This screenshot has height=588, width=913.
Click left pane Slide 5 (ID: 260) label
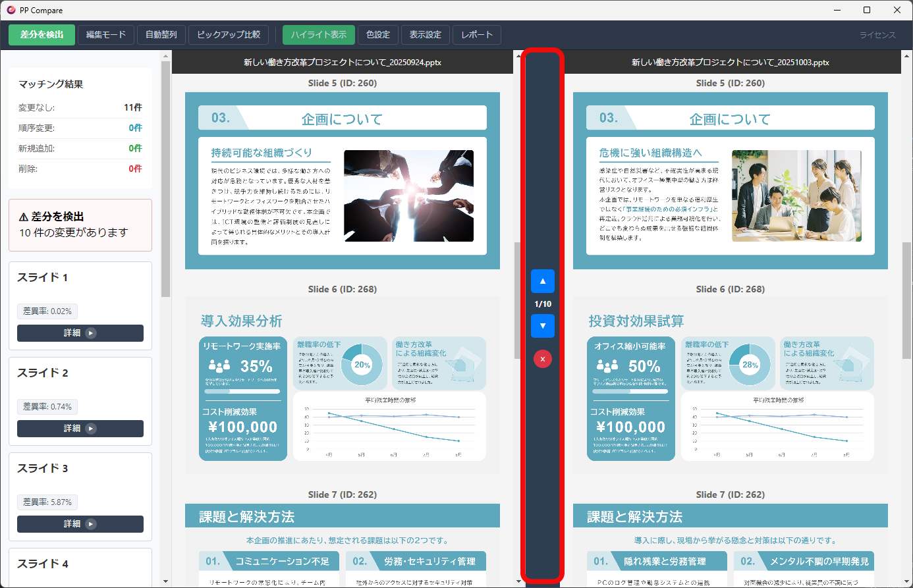(343, 83)
